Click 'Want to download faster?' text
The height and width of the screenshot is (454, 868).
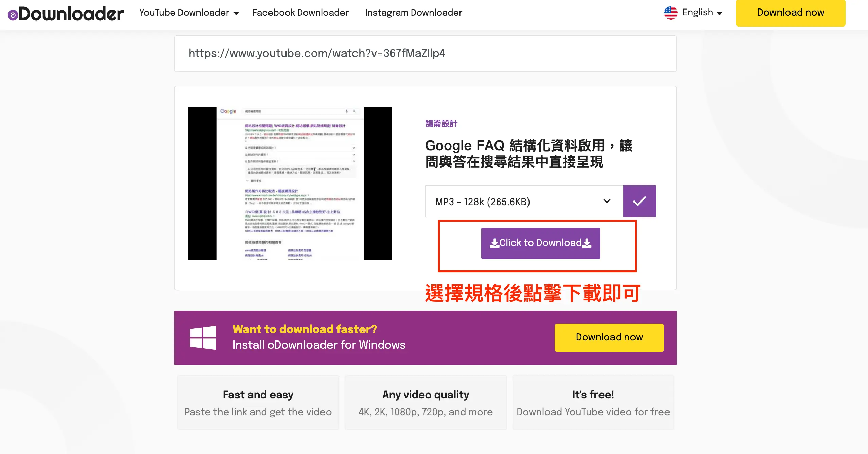click(x=305, y=329)
